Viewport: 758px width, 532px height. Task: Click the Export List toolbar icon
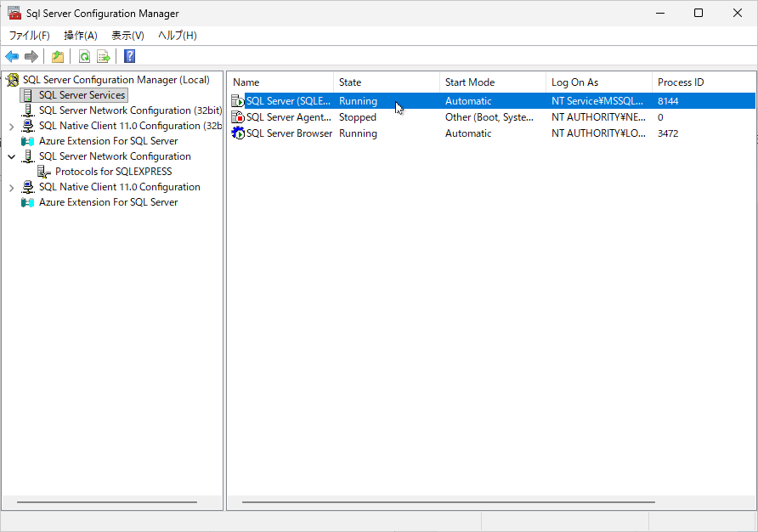pos(104,57)
